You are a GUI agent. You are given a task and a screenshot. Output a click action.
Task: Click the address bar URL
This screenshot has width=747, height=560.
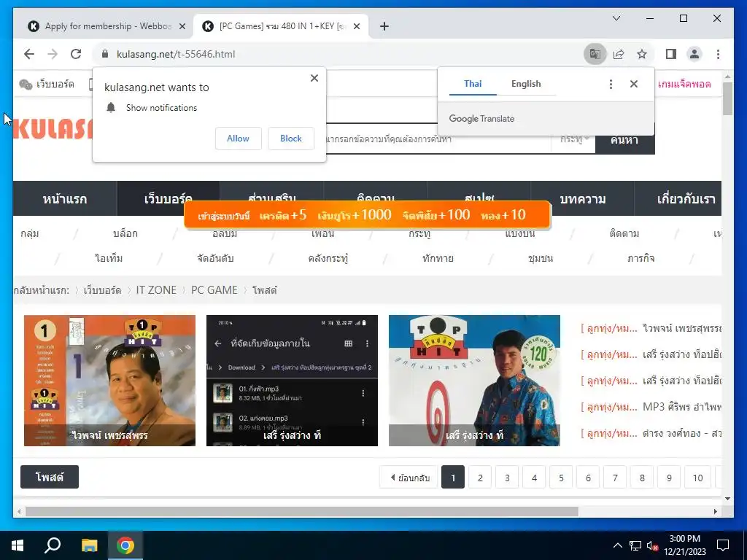tap(176, 54)
